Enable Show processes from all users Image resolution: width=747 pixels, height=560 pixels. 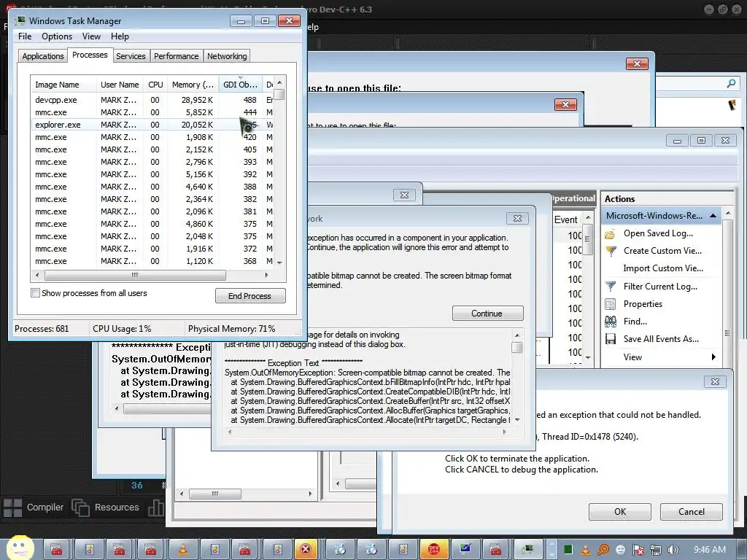pos(35,293)
